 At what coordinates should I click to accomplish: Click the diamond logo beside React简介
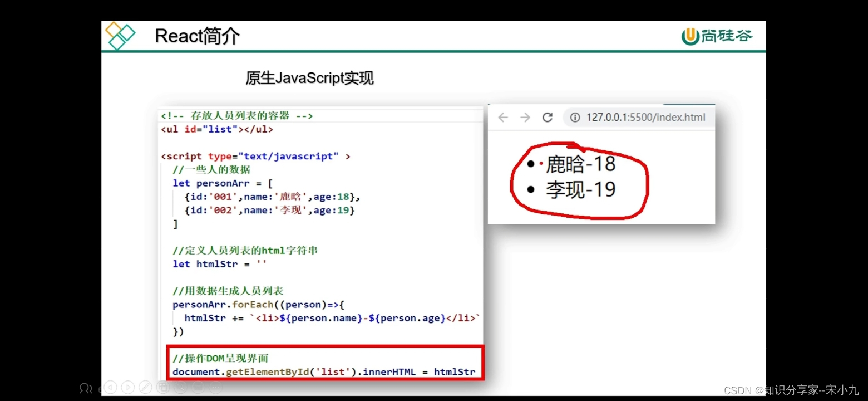(x=120, y=35)
